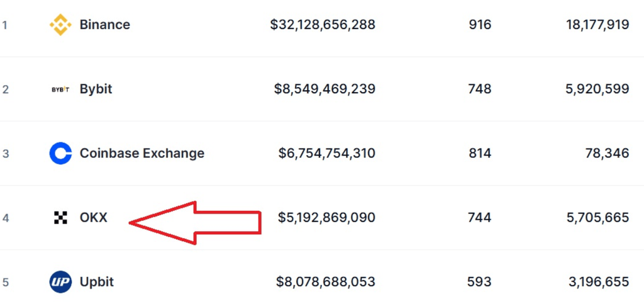Click Upbit volume $8,078,688,053
The height and width of the screenshot is (306, 644).
coord(325,281)
